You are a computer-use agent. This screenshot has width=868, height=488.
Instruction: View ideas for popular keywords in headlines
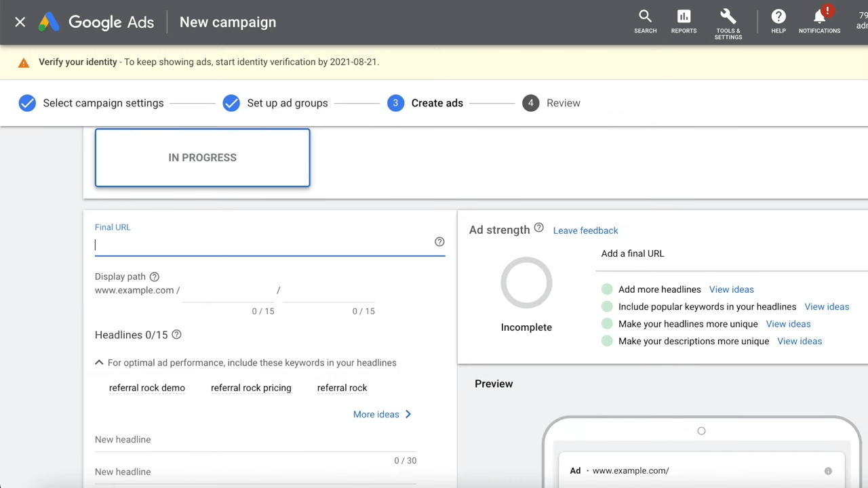827,307
